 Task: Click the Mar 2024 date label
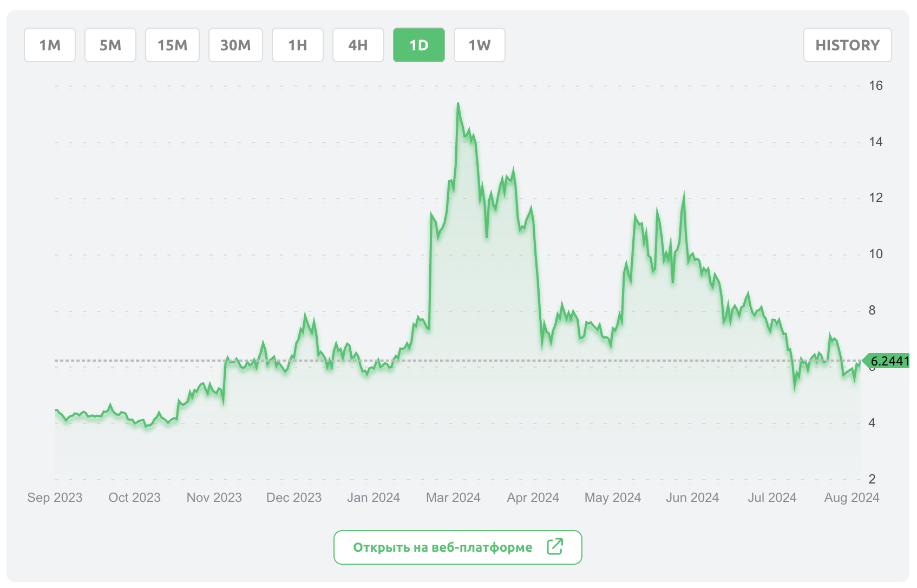coord(453,498)
